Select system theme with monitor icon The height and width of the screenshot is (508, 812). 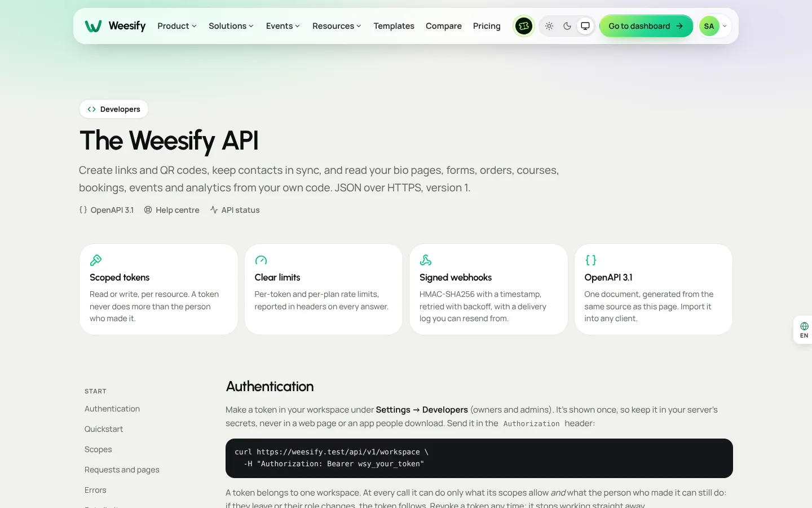tap(585, 26)
